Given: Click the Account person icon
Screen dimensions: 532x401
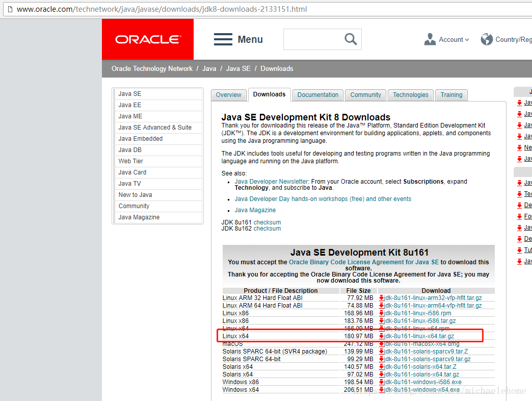Looking at the screenshot, I should click(430, 39).
